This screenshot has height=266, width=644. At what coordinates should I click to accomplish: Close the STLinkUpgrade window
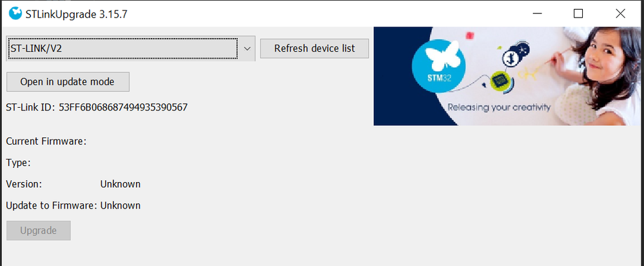(620, 14)
